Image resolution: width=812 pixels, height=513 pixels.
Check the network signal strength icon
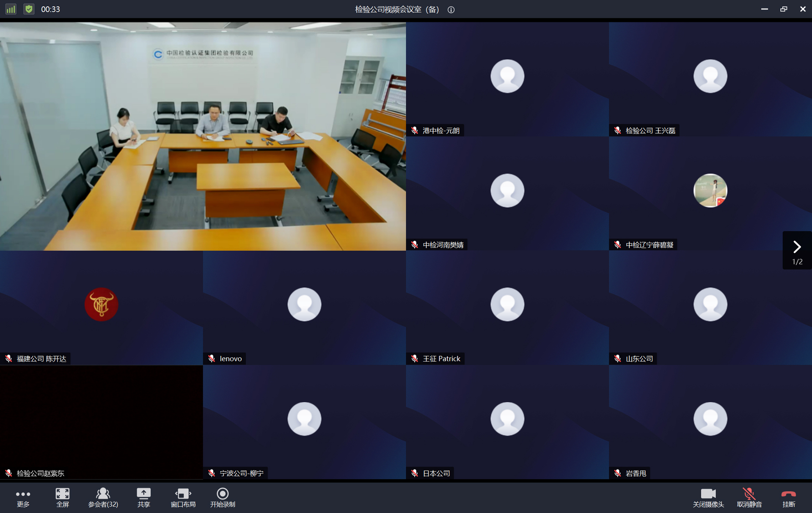click(11, 9)
